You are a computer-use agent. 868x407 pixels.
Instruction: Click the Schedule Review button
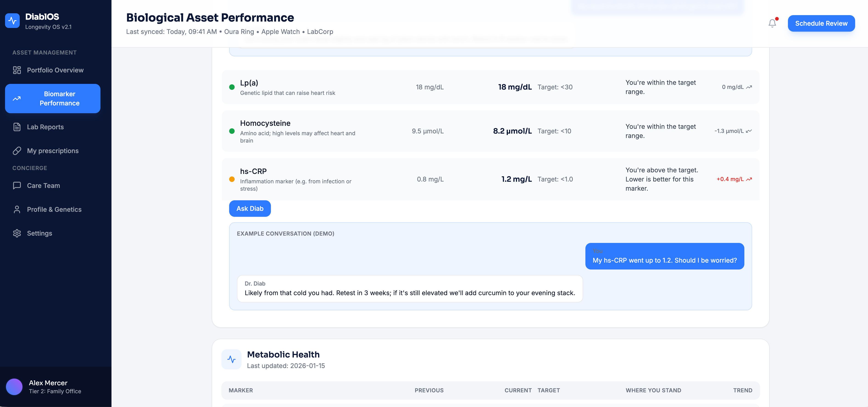(x=821, y=23)
